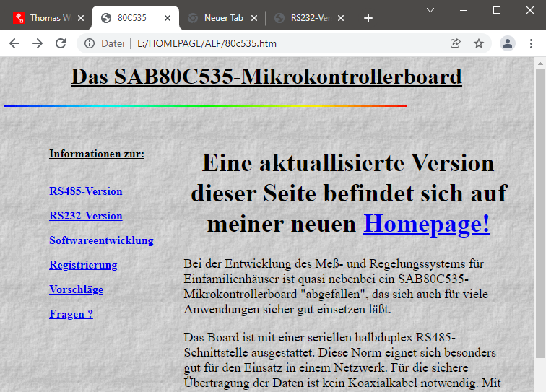Share this page using share icon
This screenshot has height=392, width=546.
pyautogui.click(x=455, y=43)
